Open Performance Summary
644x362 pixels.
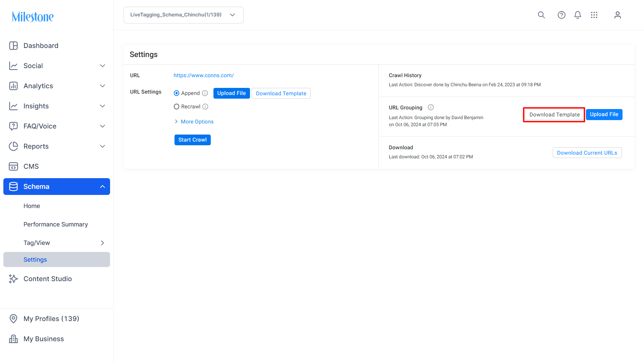pos(56,224)
